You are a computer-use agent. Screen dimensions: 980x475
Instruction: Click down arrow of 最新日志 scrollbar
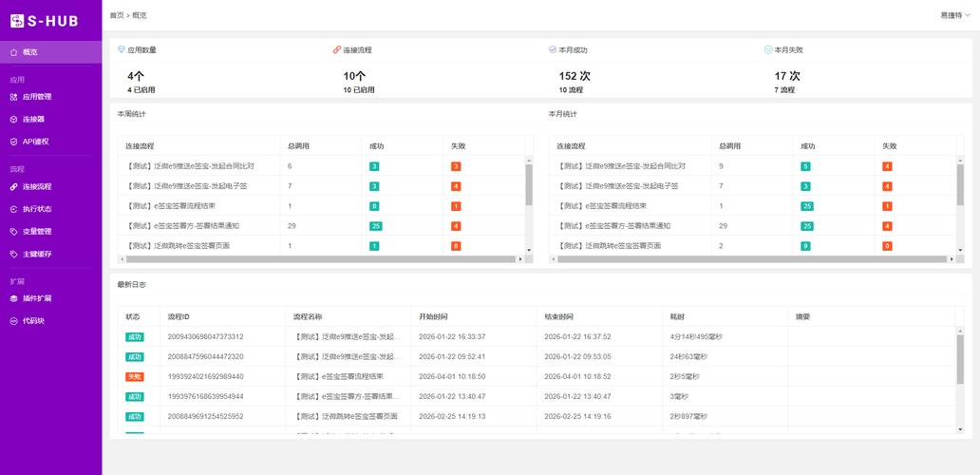tap(960, 429)
